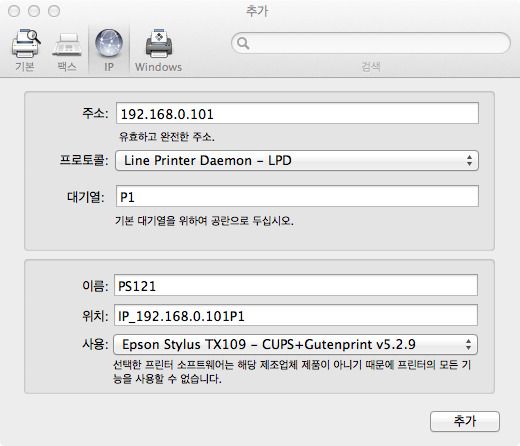Screen dimensions: 520x446
Task: Click the 추가 add button
Action: pos(465,421)
